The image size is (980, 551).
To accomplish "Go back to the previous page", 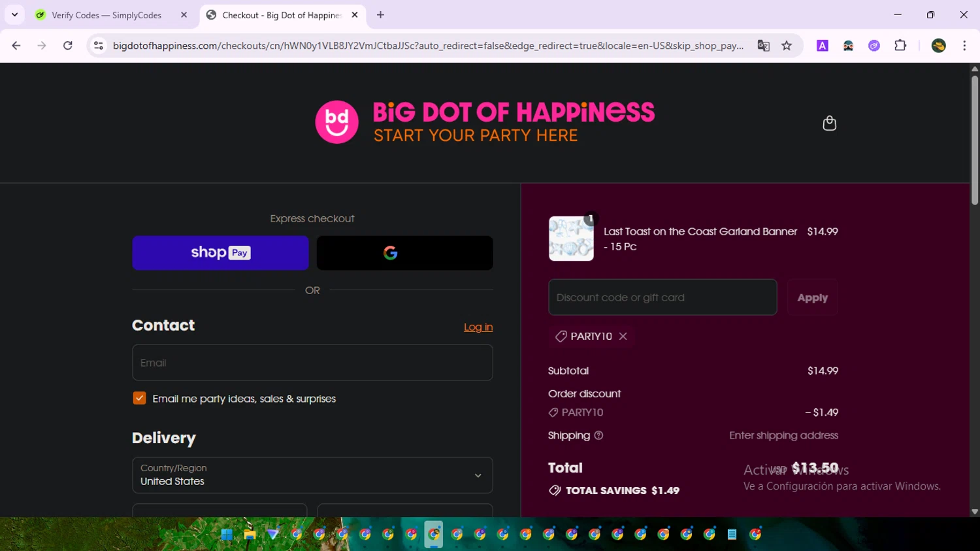I will (x=16, y=46).
